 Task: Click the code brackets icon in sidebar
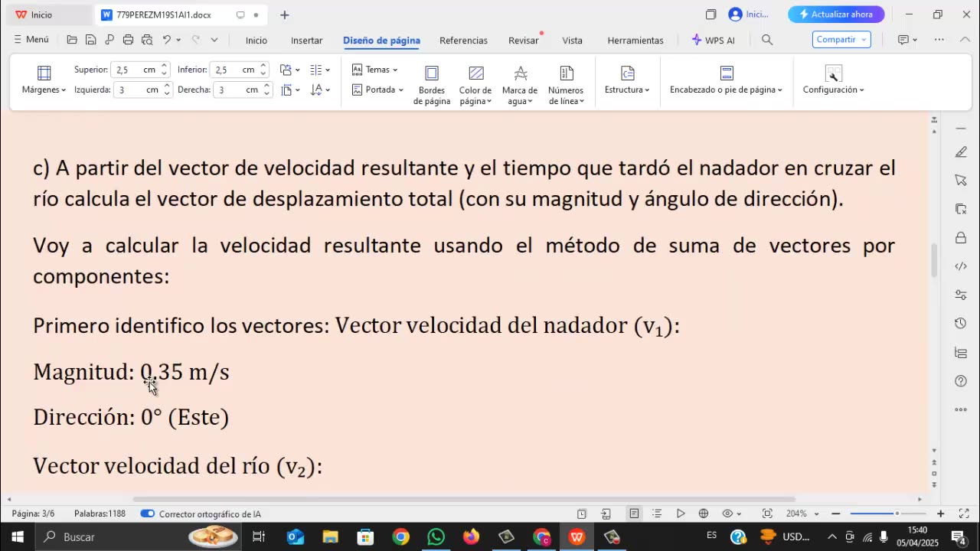coord(961,266)
